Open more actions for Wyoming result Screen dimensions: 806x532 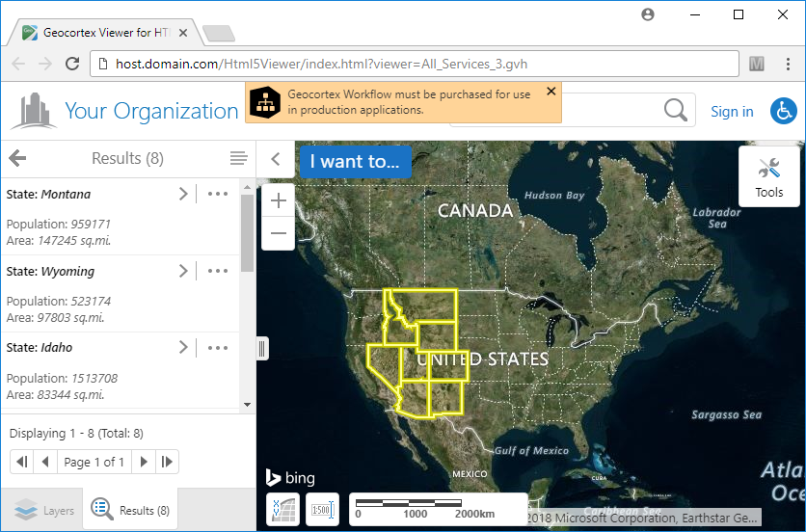(218, 271)
